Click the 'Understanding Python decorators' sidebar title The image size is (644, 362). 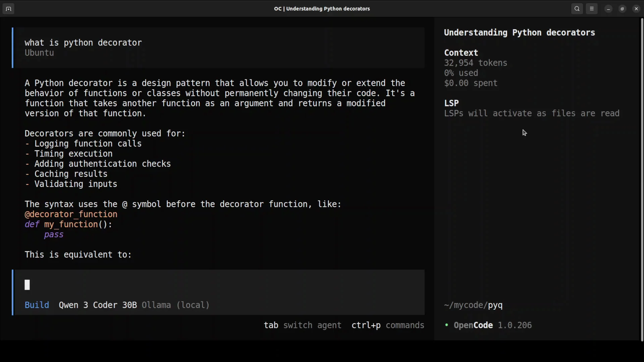coord(520,33)
